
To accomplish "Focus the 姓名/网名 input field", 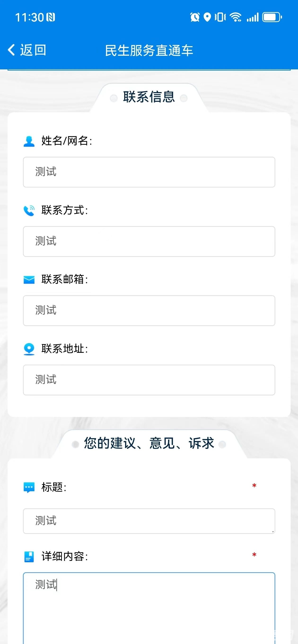I will pyautogui.click(x=149, y=172).
